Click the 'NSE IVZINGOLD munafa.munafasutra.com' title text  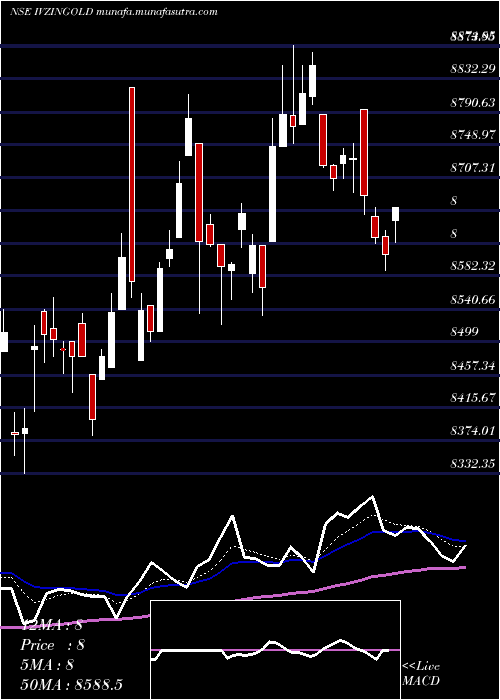point(114,12)
